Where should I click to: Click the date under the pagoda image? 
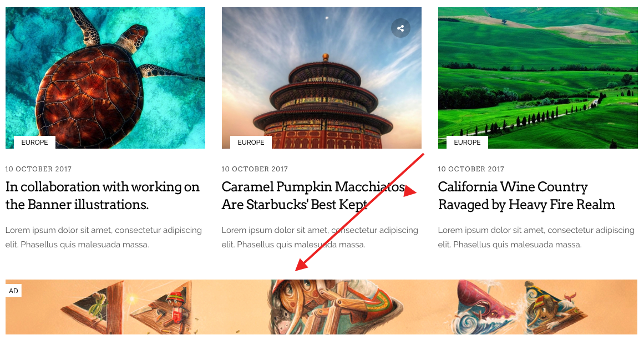point(255,169)
